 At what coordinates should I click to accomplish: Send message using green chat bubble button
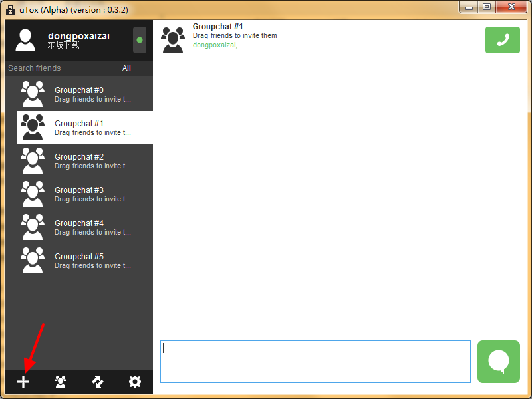click(x=498, y=362)
